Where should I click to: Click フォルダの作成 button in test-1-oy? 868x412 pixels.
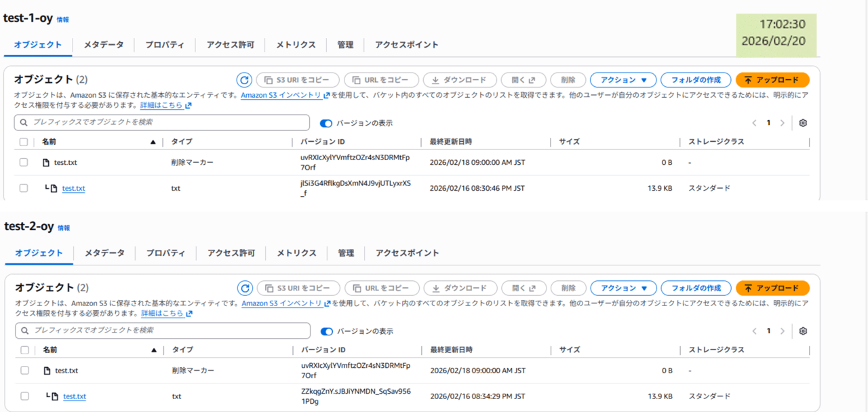pyautogui.click(x=696, y=80)
